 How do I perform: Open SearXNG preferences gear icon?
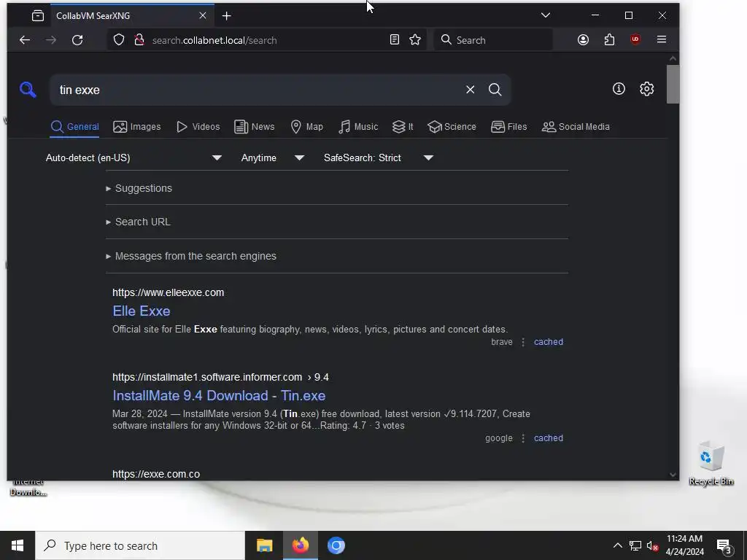[646, 89]
